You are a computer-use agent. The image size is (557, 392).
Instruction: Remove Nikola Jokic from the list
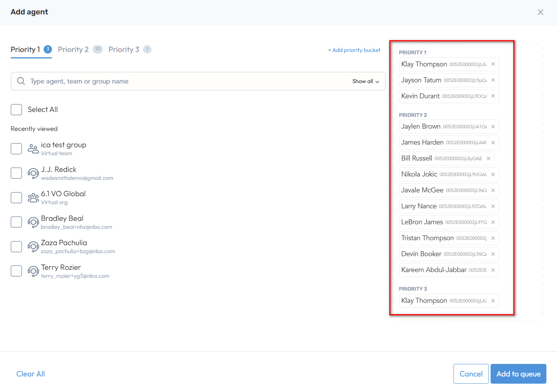click(493, 174)
